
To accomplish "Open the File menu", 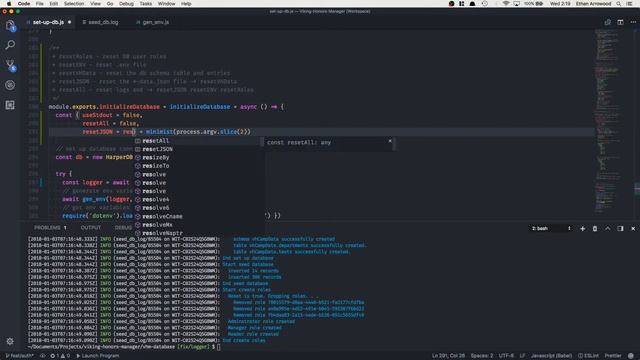I will 39,4.
